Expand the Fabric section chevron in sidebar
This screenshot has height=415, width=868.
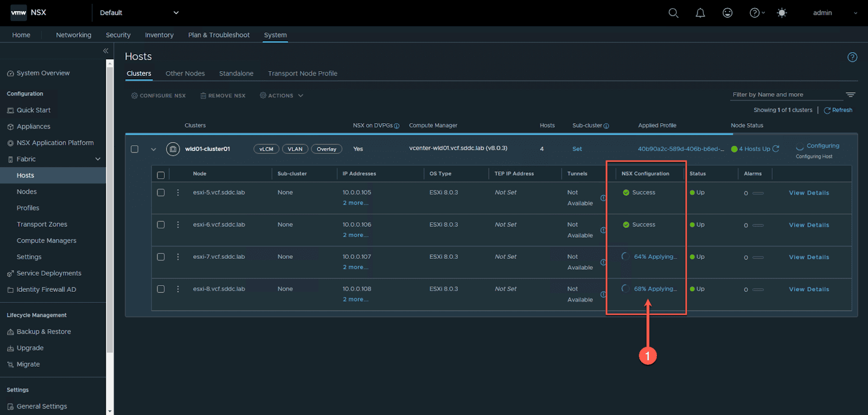click(98, 159)
